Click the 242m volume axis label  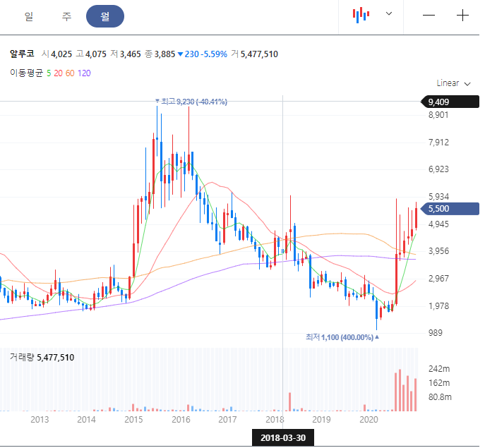(x=439, y=368)
